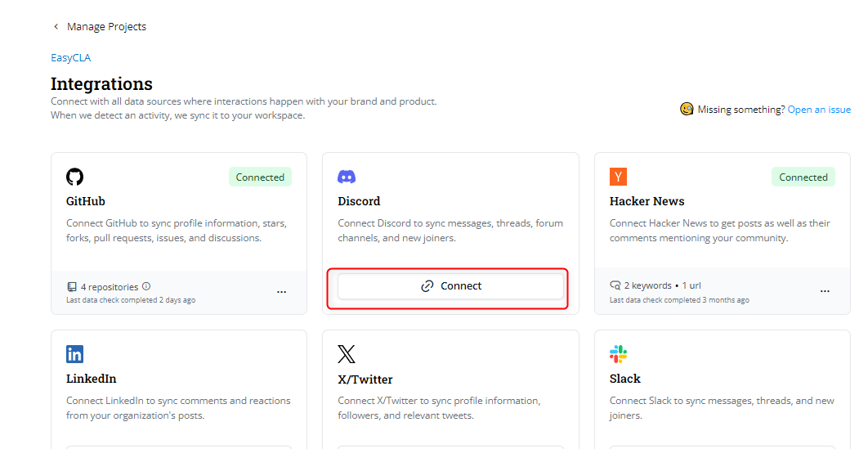Click the back chevron beside Manage Projects
Screen dimensions: 868x449
click(56, 26)
